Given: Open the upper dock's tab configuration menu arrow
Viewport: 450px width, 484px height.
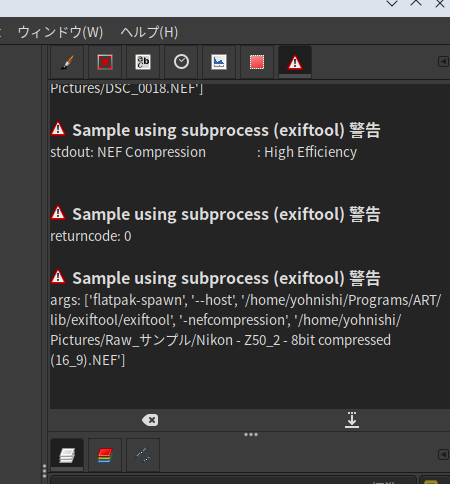Looking at the screenshot, I should click(443, 62).
